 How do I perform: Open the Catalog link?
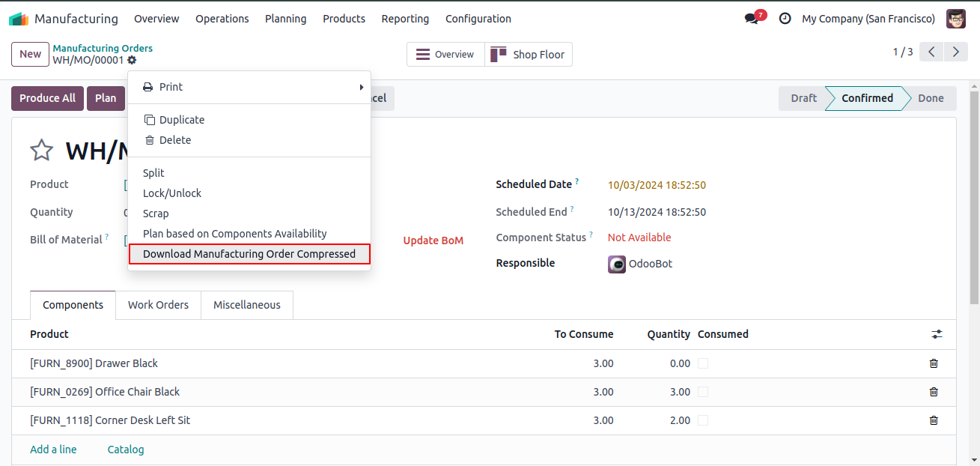[x=126, y=450]
